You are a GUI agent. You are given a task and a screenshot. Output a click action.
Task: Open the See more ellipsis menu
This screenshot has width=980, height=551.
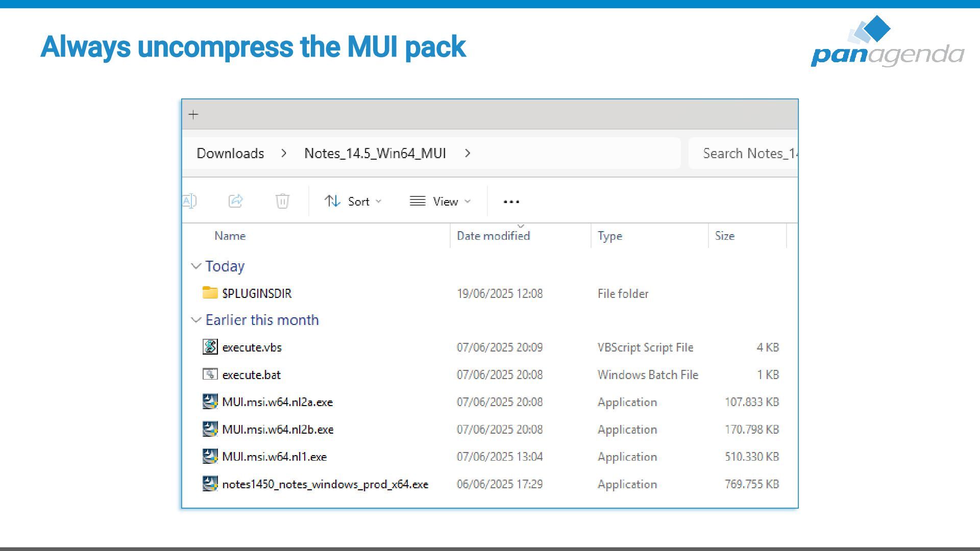(x=511, y=202)
